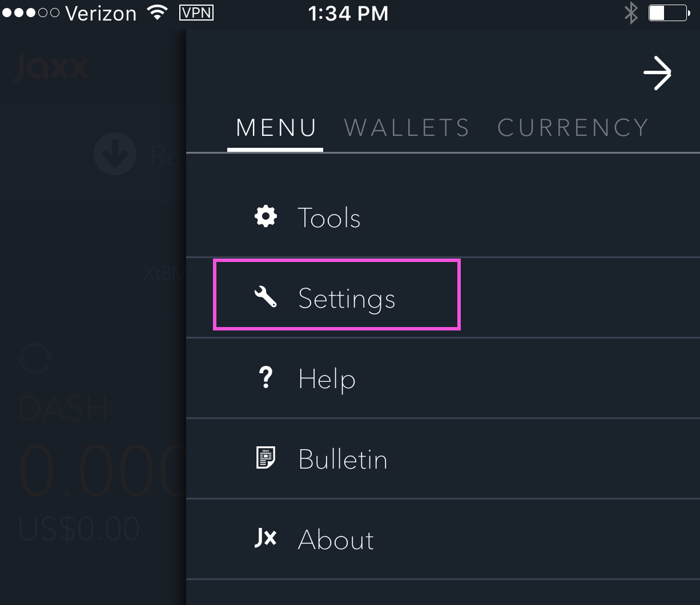Click the Jx About icon
The width and height of the screenshot is (700, 605).
265,539
